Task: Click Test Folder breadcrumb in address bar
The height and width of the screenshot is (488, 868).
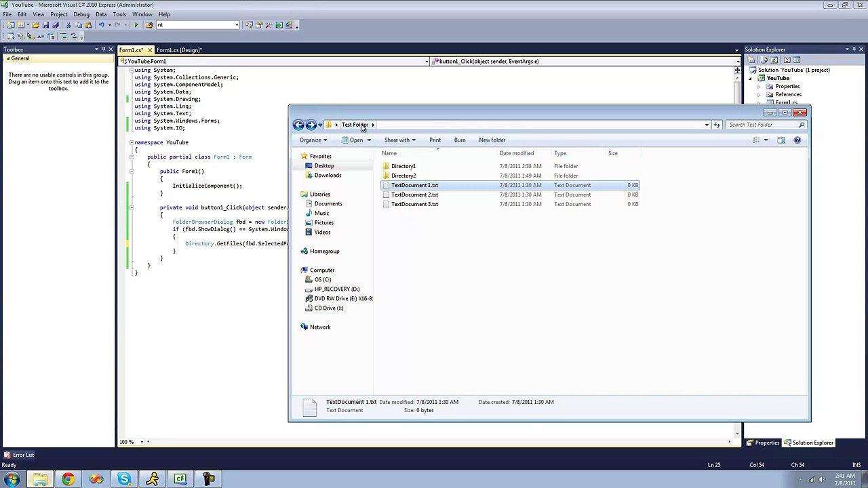Action: (x=354, y=125)
